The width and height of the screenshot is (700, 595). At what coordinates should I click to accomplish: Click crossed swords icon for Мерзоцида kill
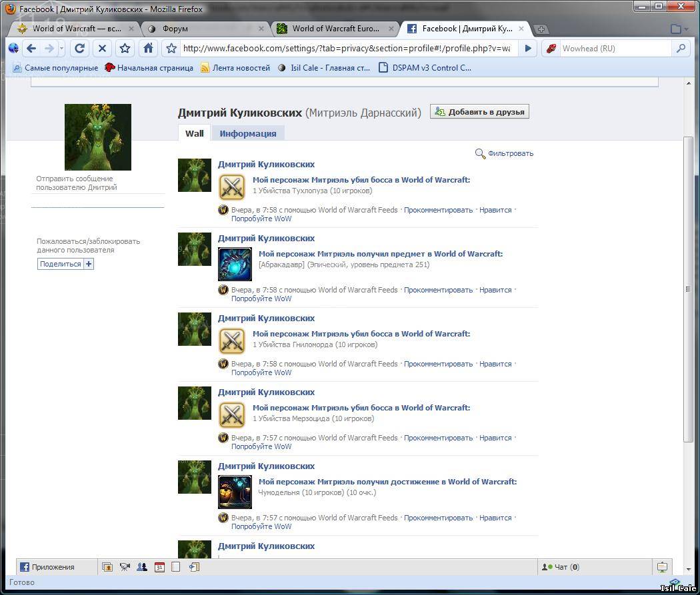click(x=231, y=415)
